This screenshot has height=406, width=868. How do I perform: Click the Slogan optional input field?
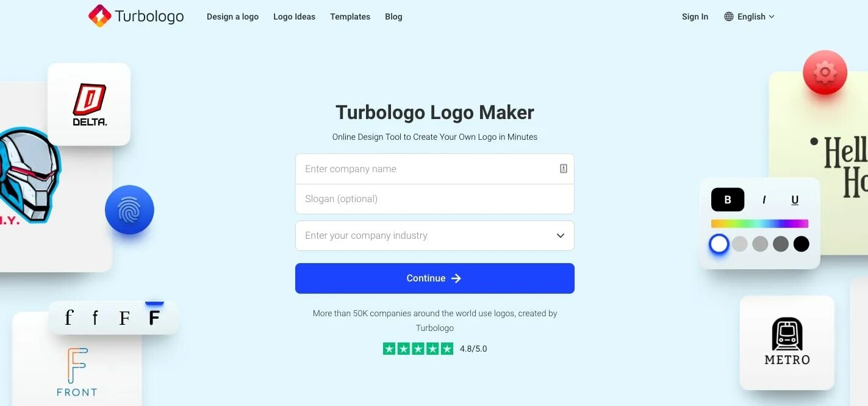coord(435,199)
